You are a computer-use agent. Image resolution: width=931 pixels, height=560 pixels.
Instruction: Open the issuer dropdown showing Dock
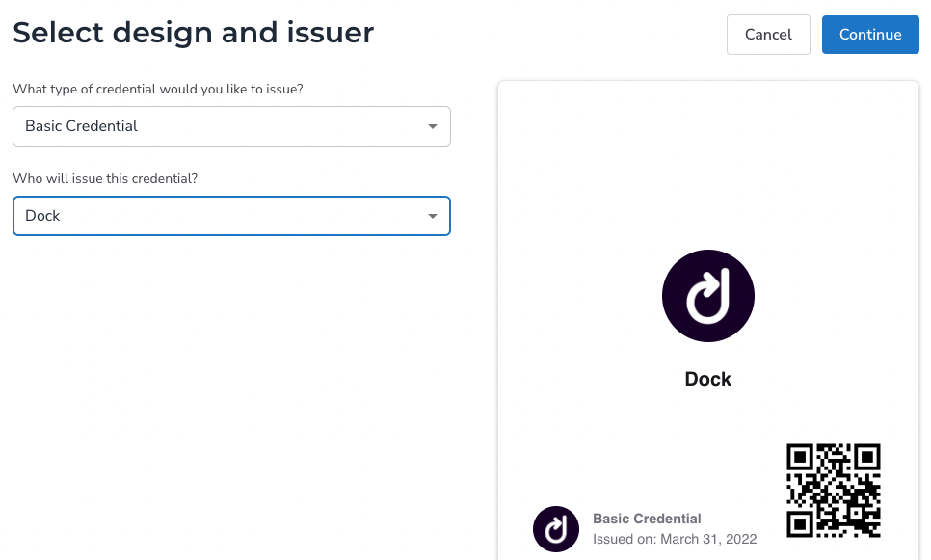click(231, 216)
